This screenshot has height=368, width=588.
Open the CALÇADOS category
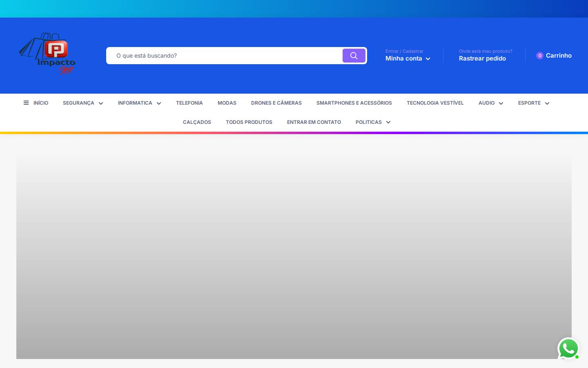click(x=197, y=122)
